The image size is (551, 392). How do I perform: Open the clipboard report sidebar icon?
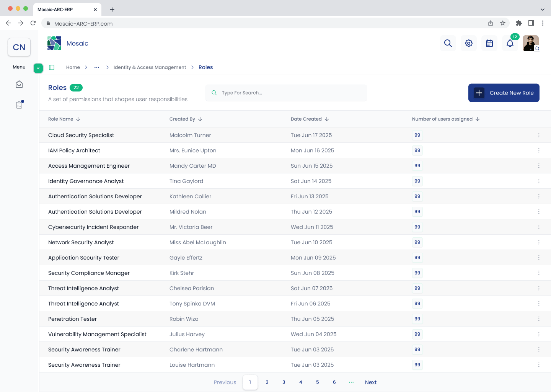pos(19,105)
